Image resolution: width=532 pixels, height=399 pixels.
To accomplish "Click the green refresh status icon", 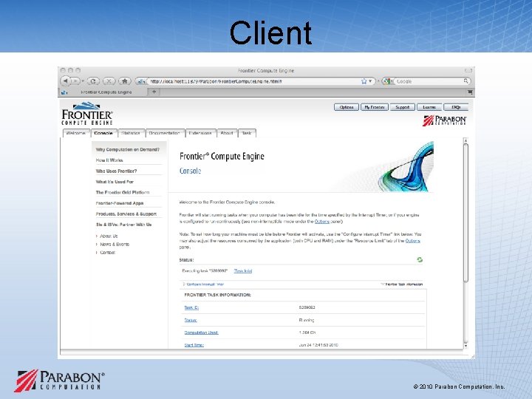I will point(420,259).
